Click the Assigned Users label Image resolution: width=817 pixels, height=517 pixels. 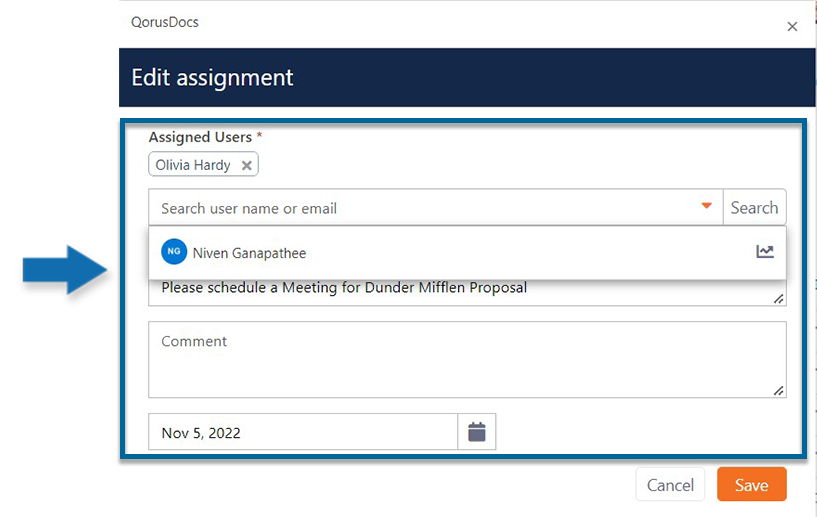(x=201, y=137)
